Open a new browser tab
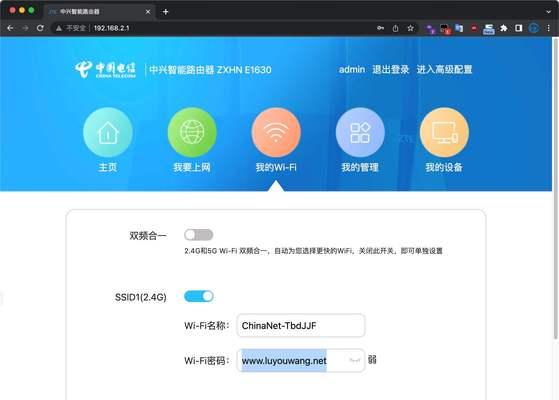Screen dimensions: 559x400 click(x=165, y=12)
